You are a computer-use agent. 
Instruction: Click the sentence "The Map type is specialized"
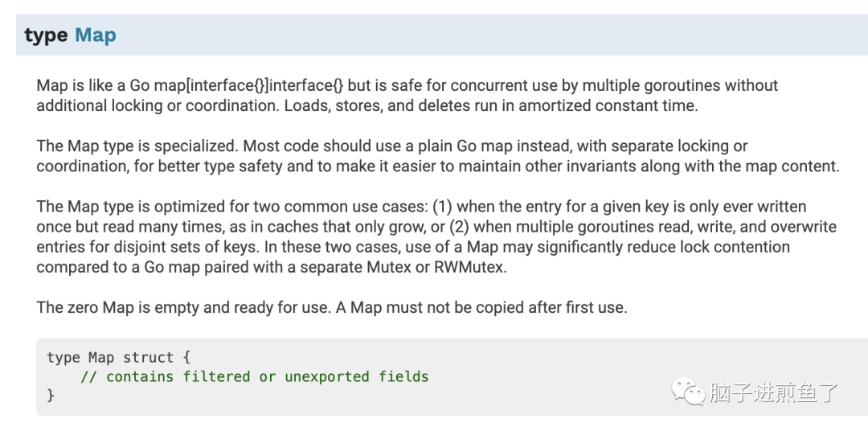pyautogui.click(x=138, y=146)
